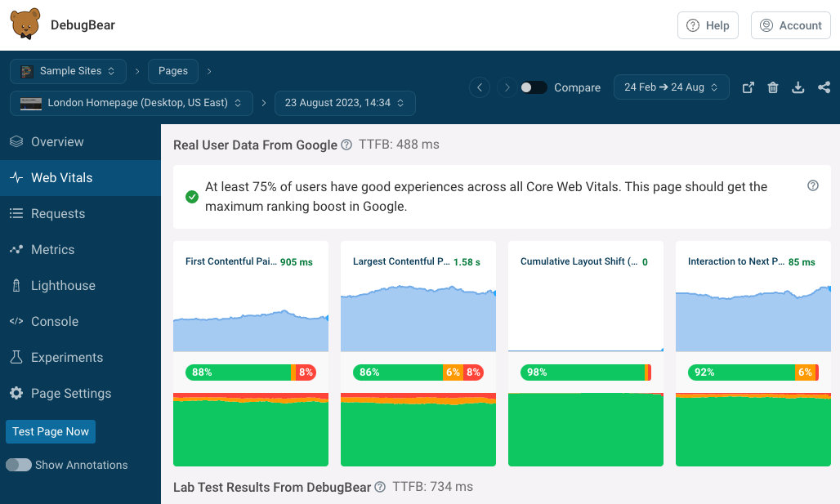Open Page Settings in sidebar
840x504 pixels.
point(80,393)
